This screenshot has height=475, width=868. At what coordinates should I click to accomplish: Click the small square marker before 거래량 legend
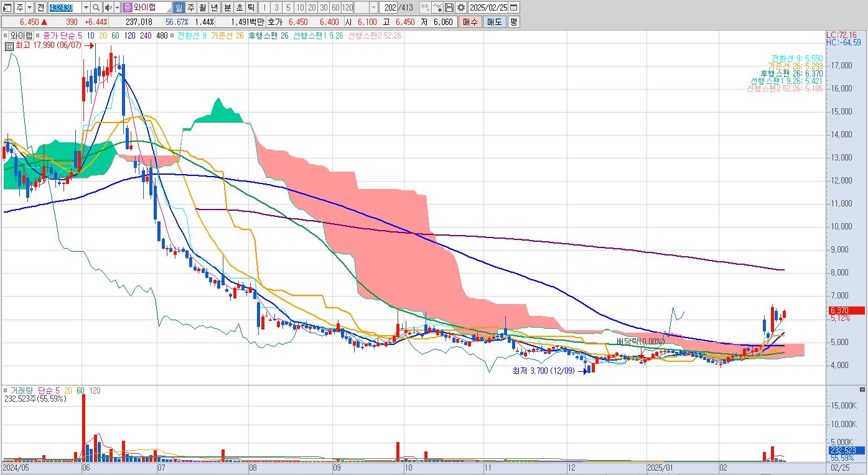pos(6,390)
